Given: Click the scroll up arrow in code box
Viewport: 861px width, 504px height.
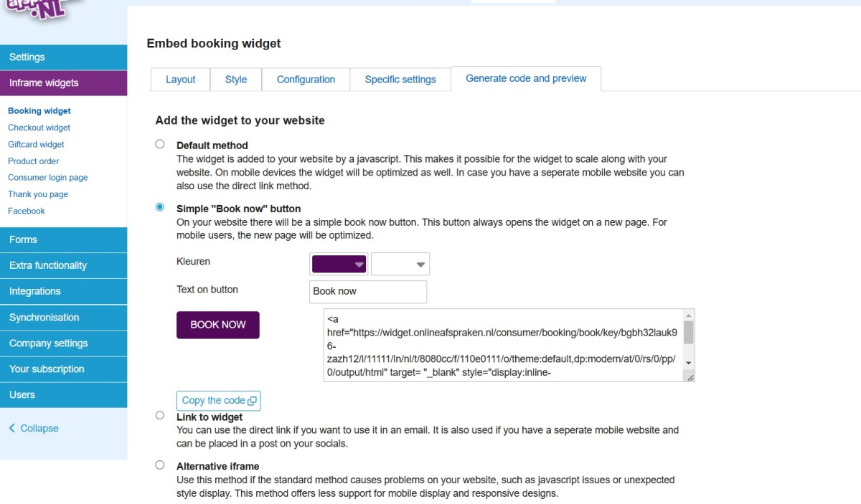Looking at the screenshot, I should click(689, 315).
